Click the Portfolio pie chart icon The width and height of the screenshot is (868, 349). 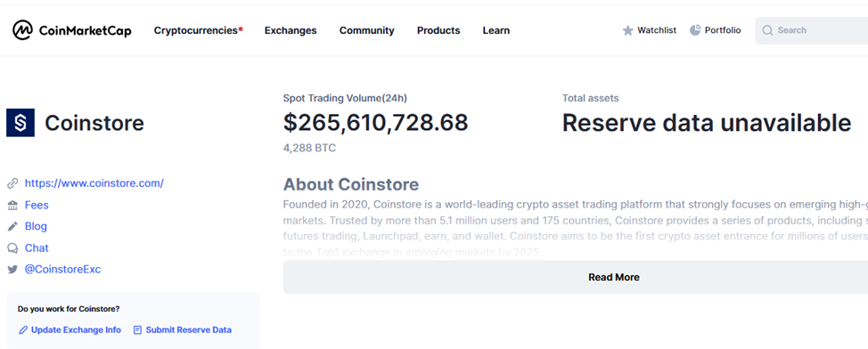tap(695, 30)
